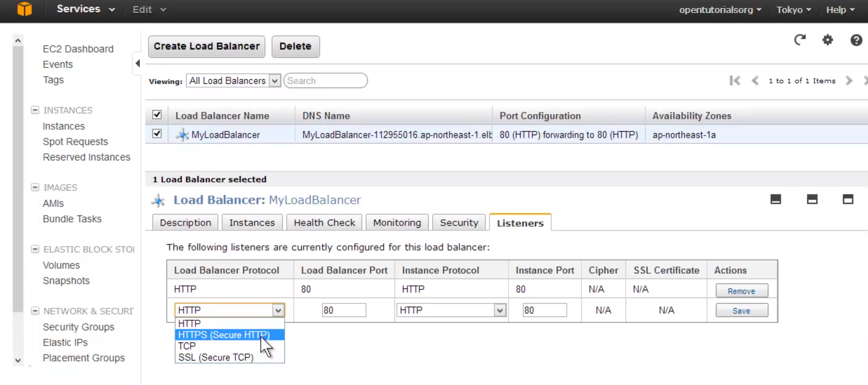The height and width of the screenshot is (385, 868).
Task: Click the Delete button
Action: point(296,46)
